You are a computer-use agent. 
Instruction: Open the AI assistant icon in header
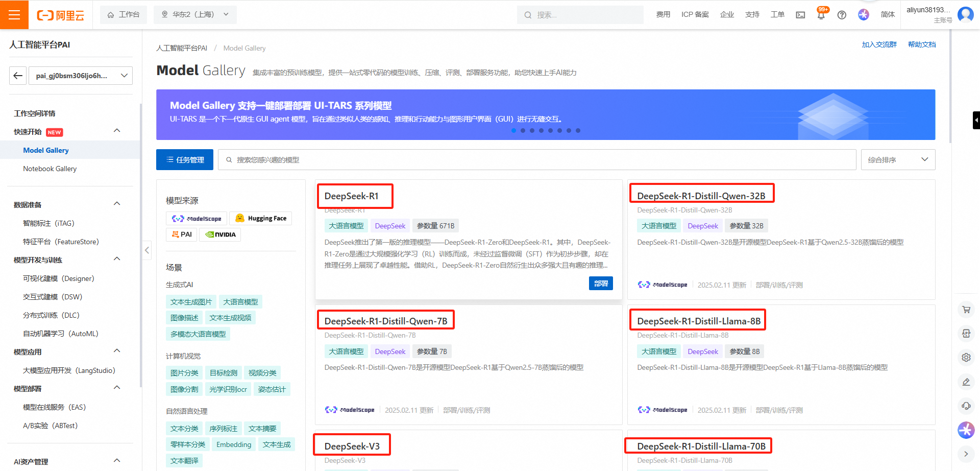[863, 14]
